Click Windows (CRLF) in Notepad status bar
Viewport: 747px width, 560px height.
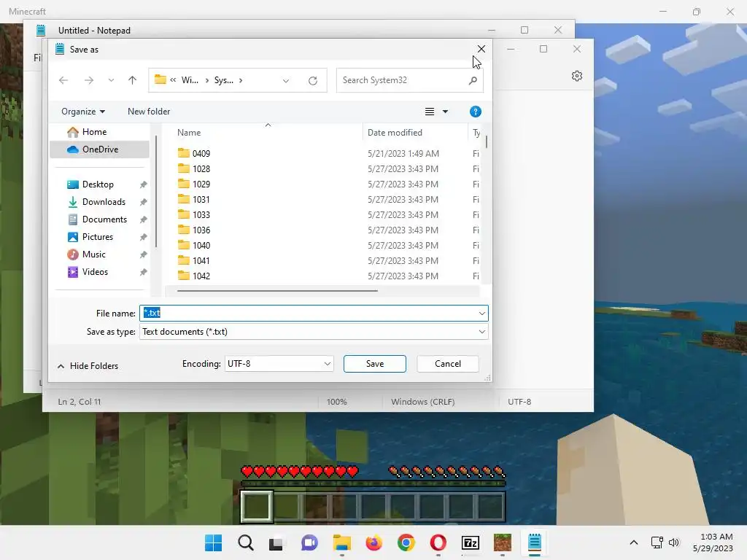click(x=422, y=402)
